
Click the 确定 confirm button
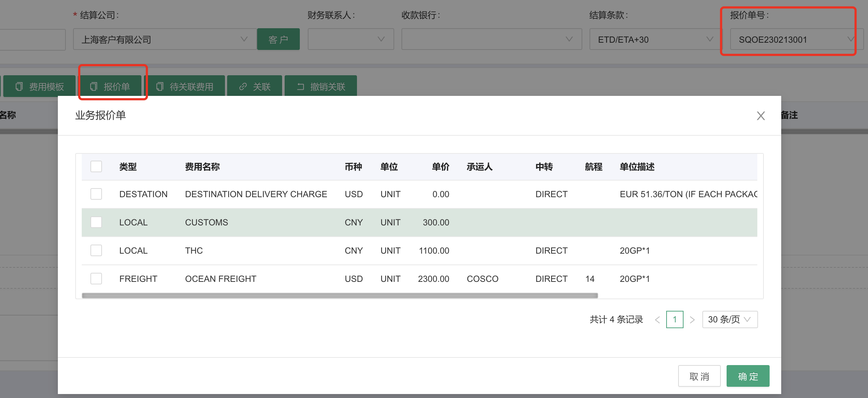tap(748, 376)
